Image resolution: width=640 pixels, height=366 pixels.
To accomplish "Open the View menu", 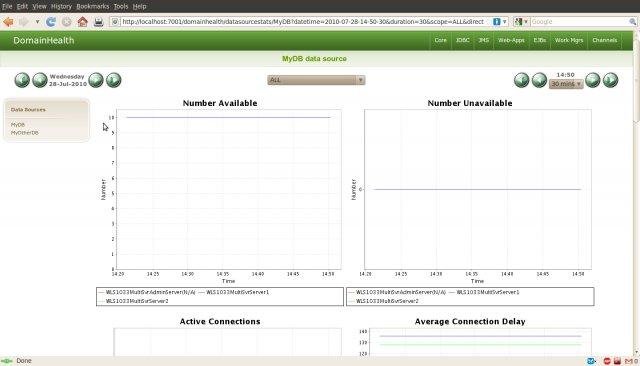I will tap(39, 7).
